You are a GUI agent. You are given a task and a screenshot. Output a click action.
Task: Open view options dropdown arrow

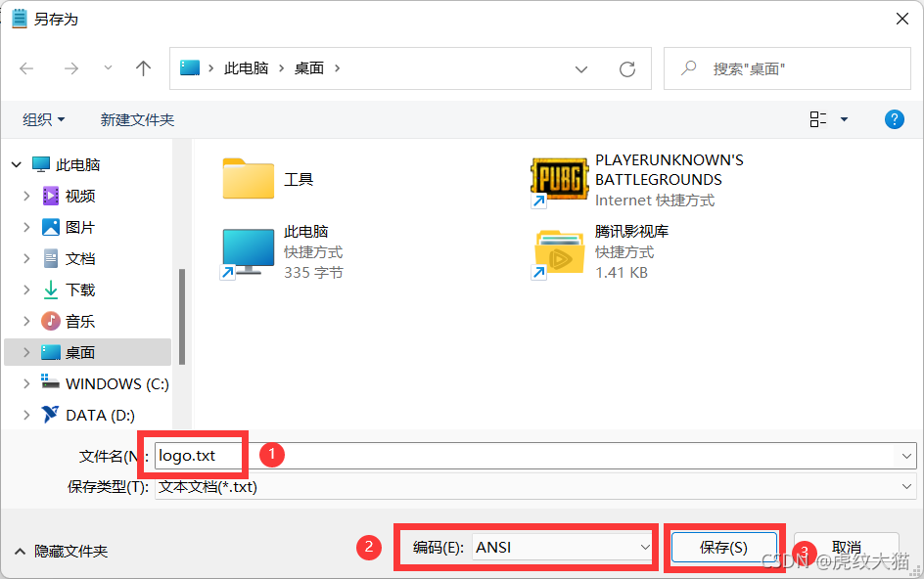point(844,119)
